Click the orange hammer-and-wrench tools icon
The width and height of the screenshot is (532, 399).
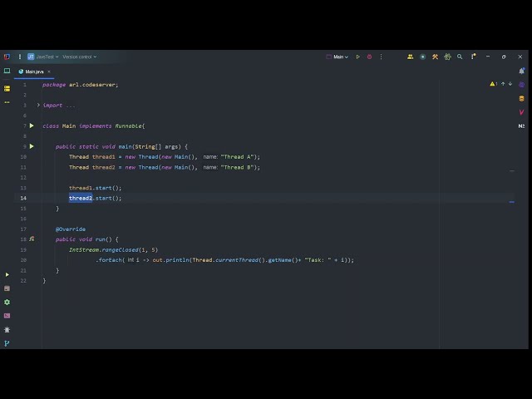[435, 57]
